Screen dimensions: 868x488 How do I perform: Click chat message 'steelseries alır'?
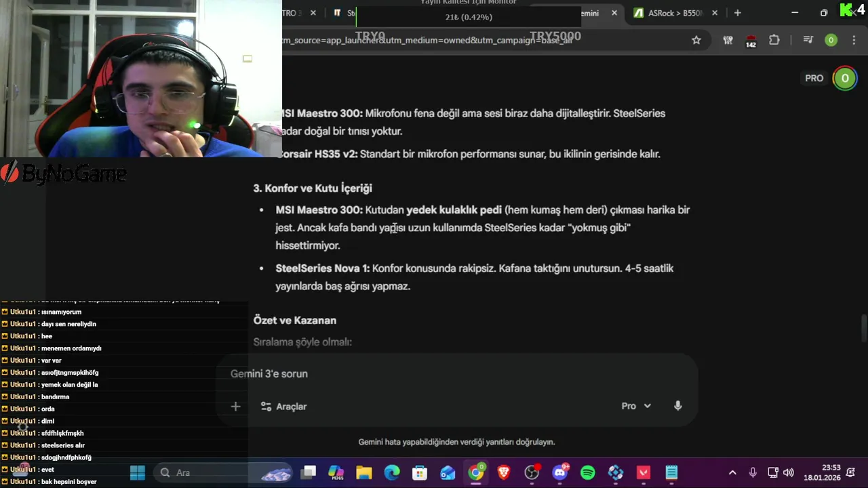63,445
